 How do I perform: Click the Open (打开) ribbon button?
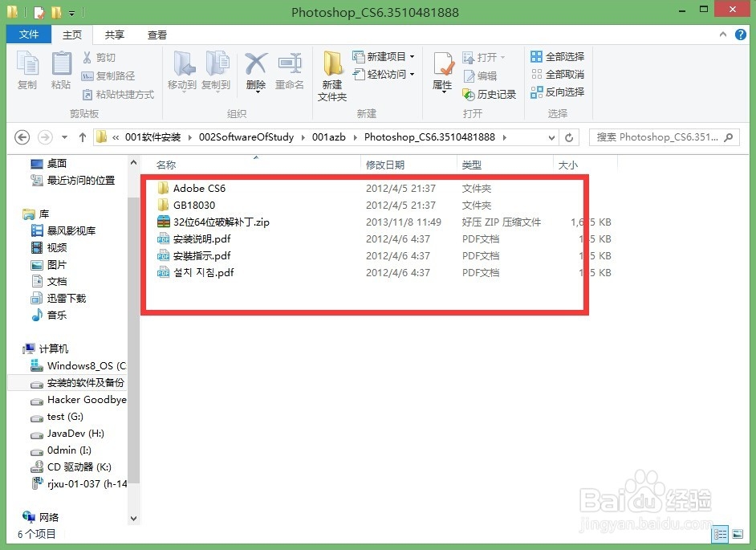pyautogui.click(x=484, y=58)
